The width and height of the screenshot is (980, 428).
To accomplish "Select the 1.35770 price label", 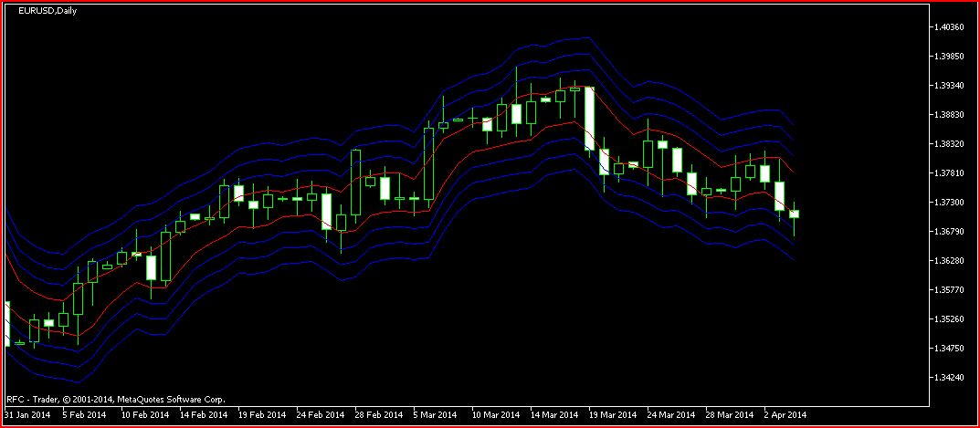I will pyautogui.click(x=949, y=290).
